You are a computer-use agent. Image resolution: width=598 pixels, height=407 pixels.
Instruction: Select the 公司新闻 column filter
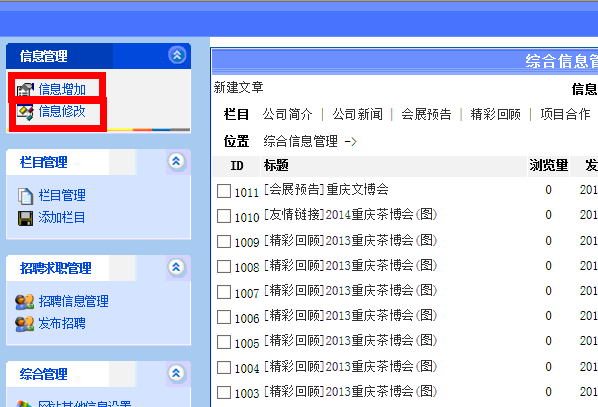357,114
